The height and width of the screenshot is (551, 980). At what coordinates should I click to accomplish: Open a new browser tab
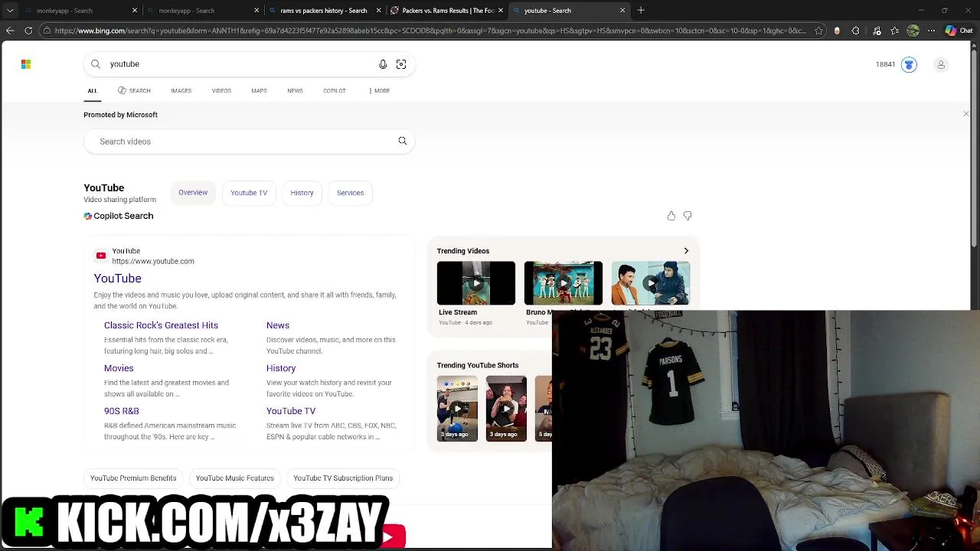(641, 11)
